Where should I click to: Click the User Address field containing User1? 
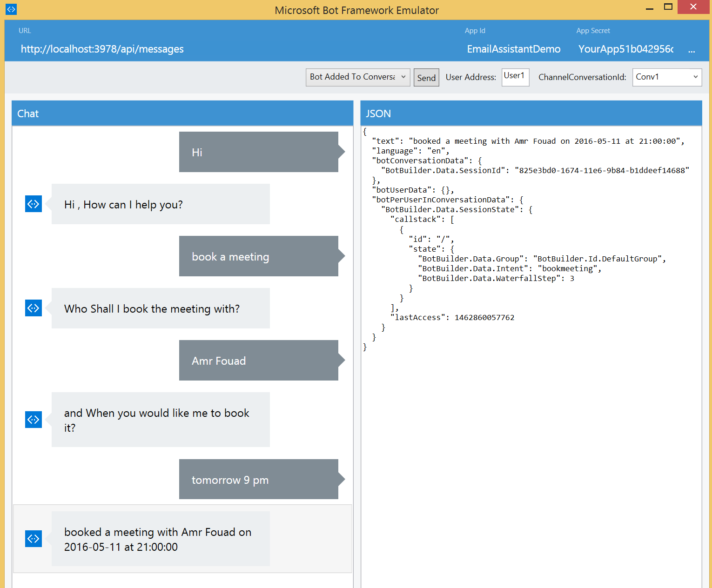click(x=515, y=77)
